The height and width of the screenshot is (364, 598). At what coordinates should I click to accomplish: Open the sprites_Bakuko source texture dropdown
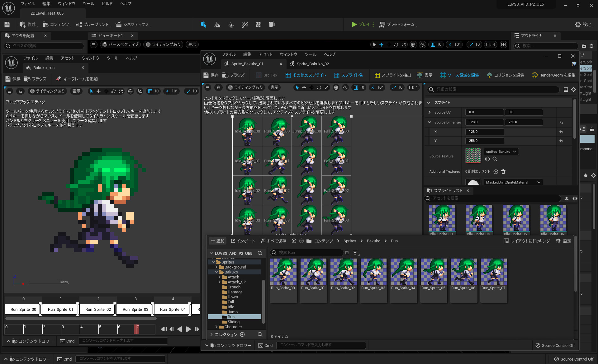point(501,152)
